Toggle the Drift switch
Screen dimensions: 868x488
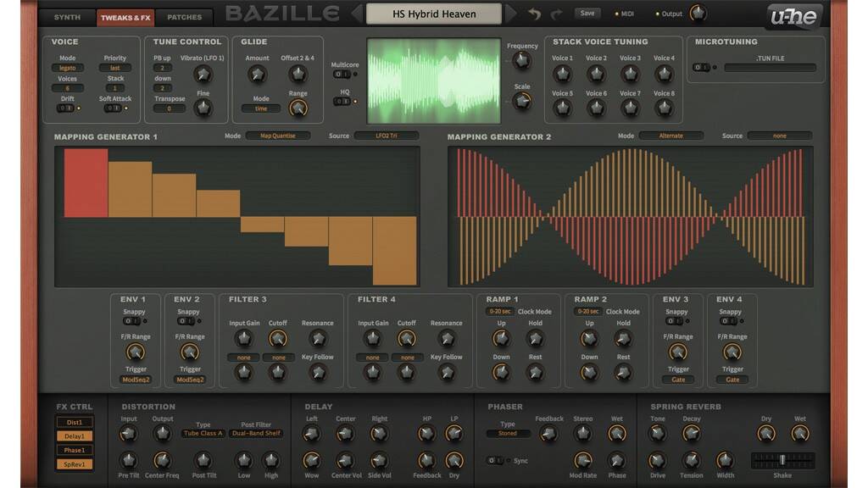(x=66, y=108)
